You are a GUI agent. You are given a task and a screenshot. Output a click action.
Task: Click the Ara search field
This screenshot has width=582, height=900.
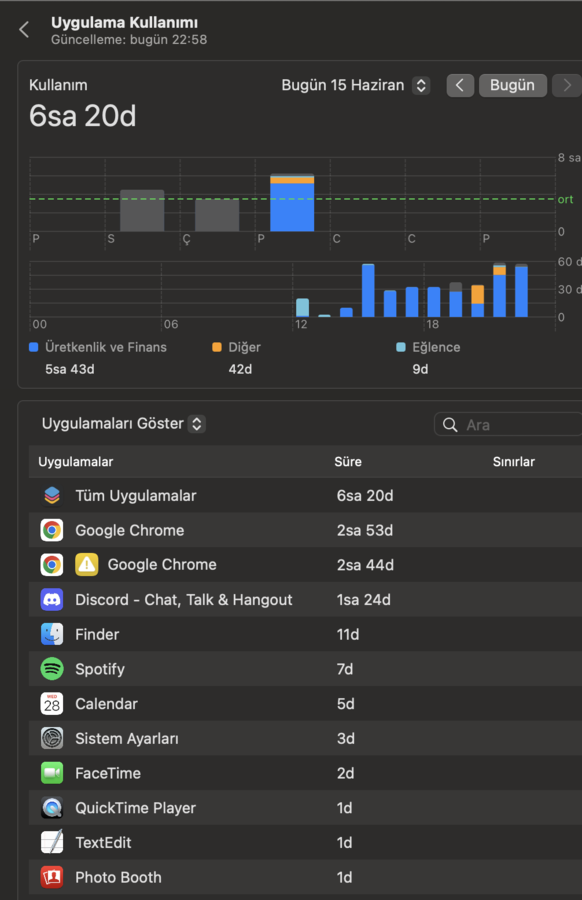coord(508,425)
